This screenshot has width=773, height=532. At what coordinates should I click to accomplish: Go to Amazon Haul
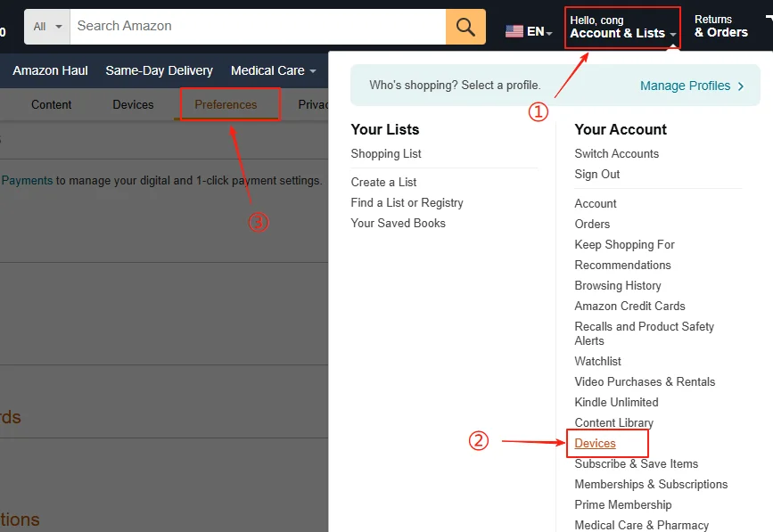(50, 70)
